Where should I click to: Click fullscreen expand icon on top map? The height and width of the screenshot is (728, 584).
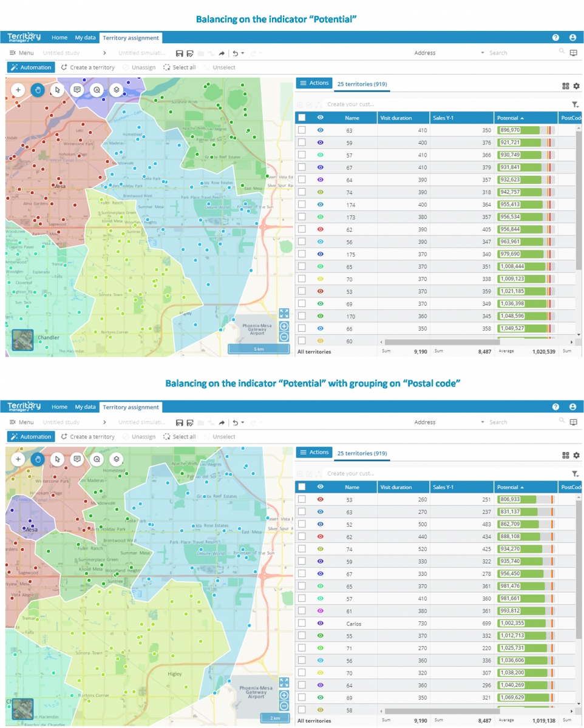pyautogui.click(x=284, y=313)
